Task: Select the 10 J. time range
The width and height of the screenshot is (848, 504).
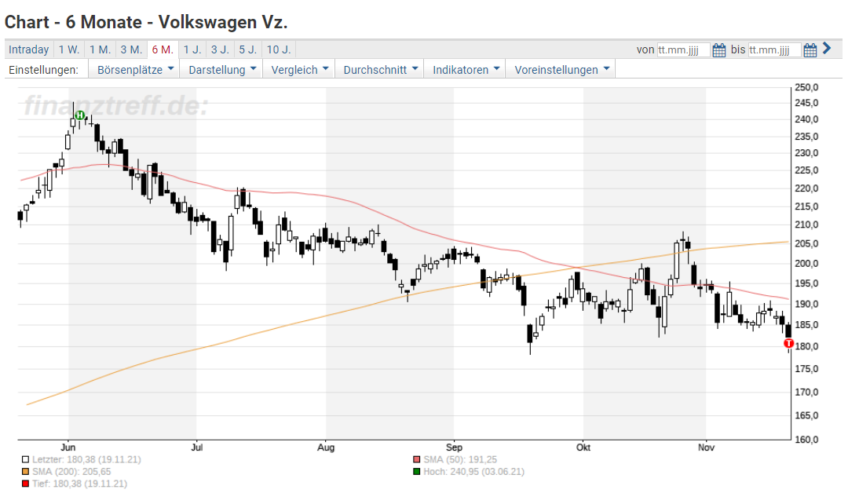Action: (279, 49)
